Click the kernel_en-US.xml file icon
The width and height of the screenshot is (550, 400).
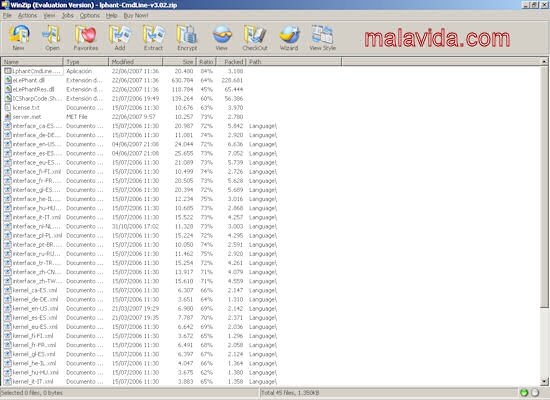[x=8, y=308]
